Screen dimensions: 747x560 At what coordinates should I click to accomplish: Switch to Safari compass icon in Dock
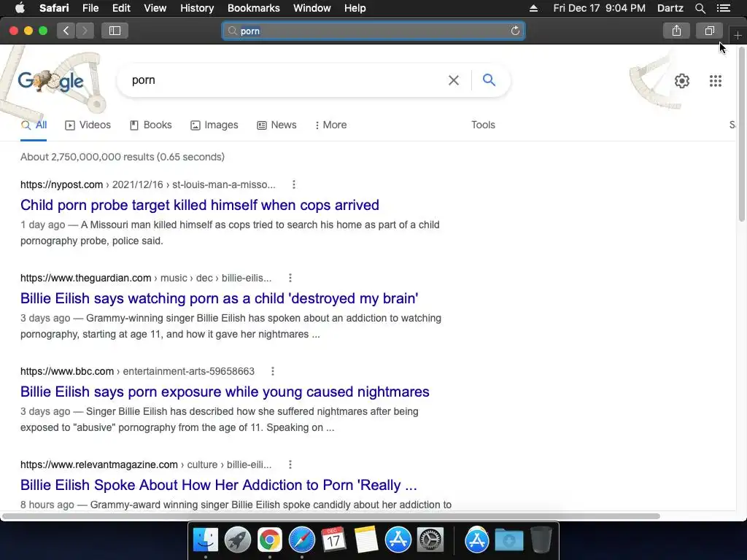point(301,540)
